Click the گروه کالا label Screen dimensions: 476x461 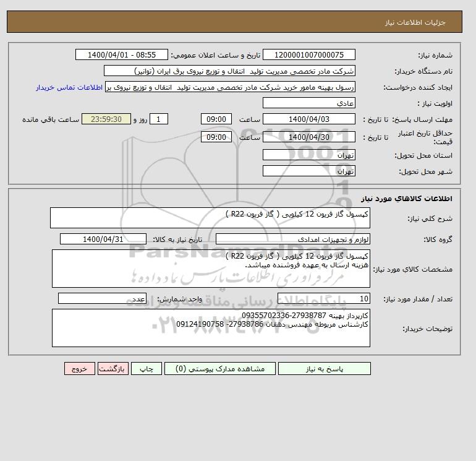pos(438,239)
